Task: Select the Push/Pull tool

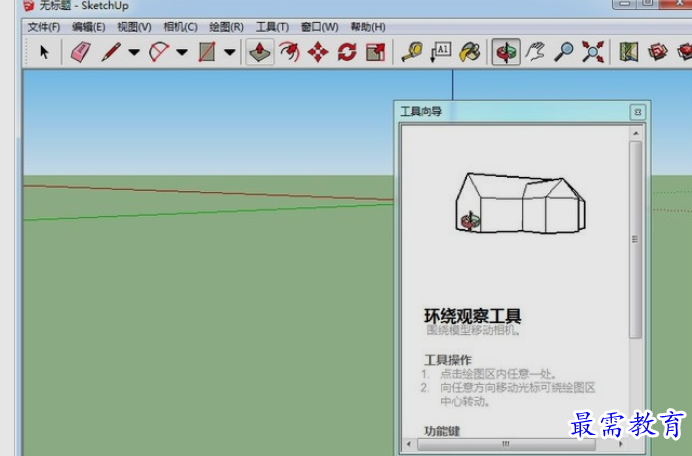Action: (260, 52)
